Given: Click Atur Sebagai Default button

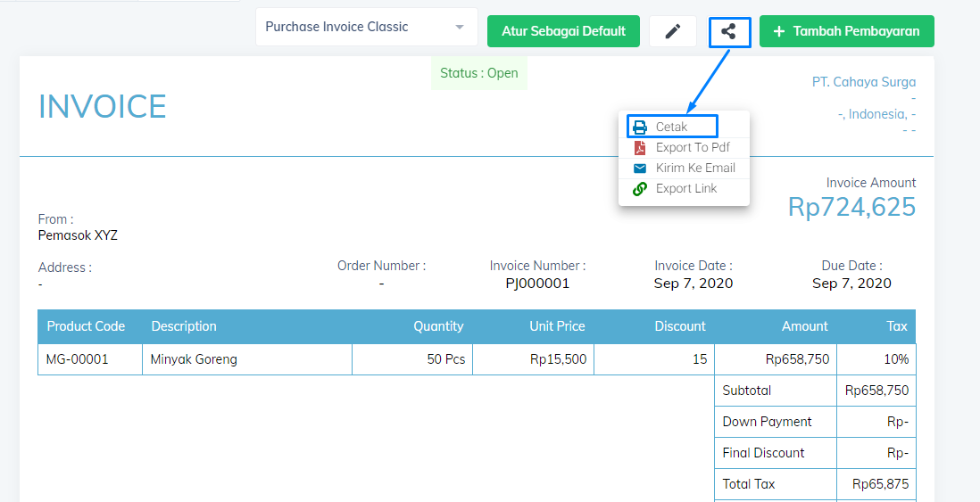Looking at the screenshot, I should pyautogui.click(x=564, y=31).
